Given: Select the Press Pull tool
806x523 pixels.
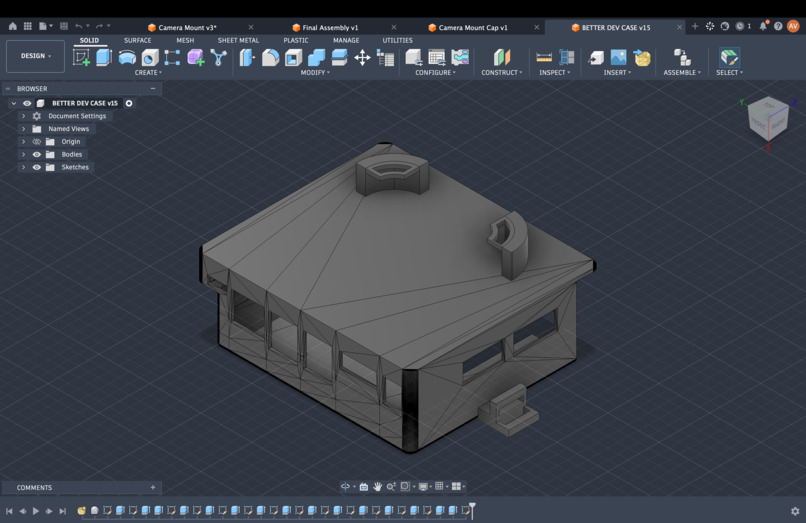Looking at the screenshot, I should (x=247, y=58).
